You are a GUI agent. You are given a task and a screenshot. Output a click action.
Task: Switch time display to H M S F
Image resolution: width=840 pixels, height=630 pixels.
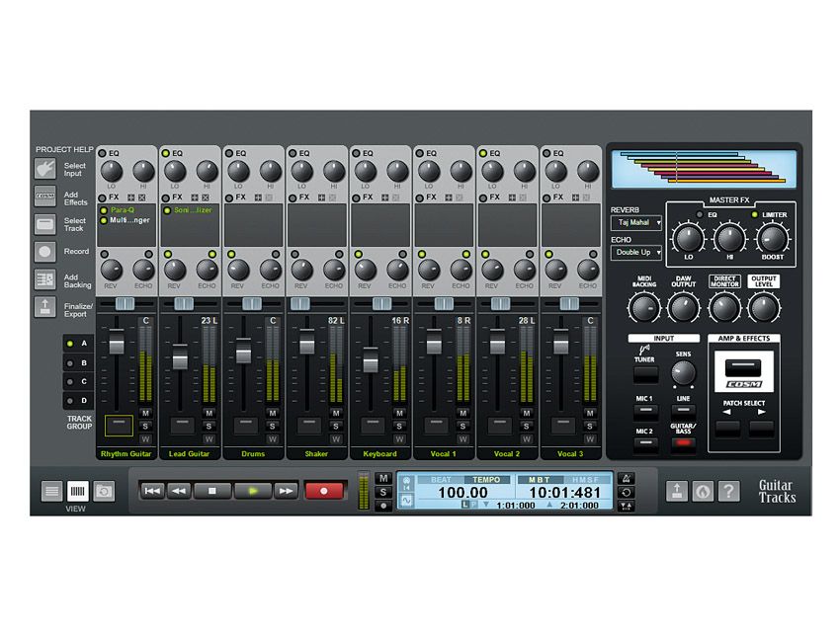point(586,480)
